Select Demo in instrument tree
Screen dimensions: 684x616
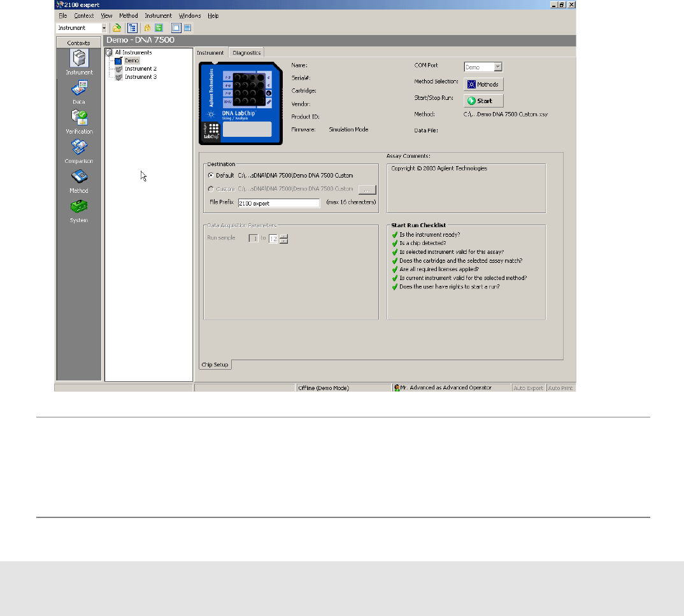pos(132,60)
